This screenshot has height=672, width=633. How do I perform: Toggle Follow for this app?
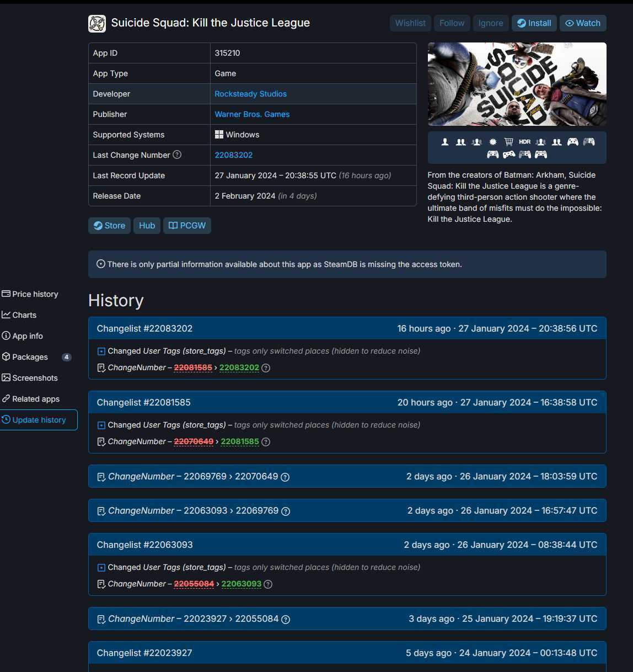pyautogui.click(x=452, y=23)
